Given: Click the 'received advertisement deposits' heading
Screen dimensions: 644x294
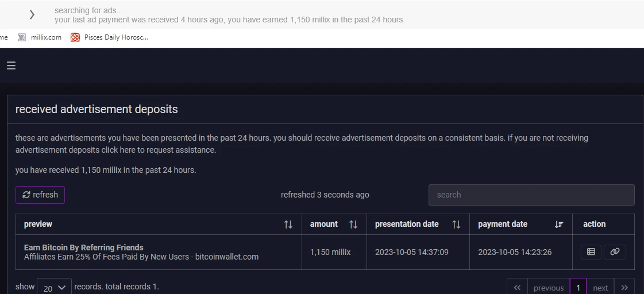Looking at the screenshot, I should pyautogui.click(x=97, y=109).
